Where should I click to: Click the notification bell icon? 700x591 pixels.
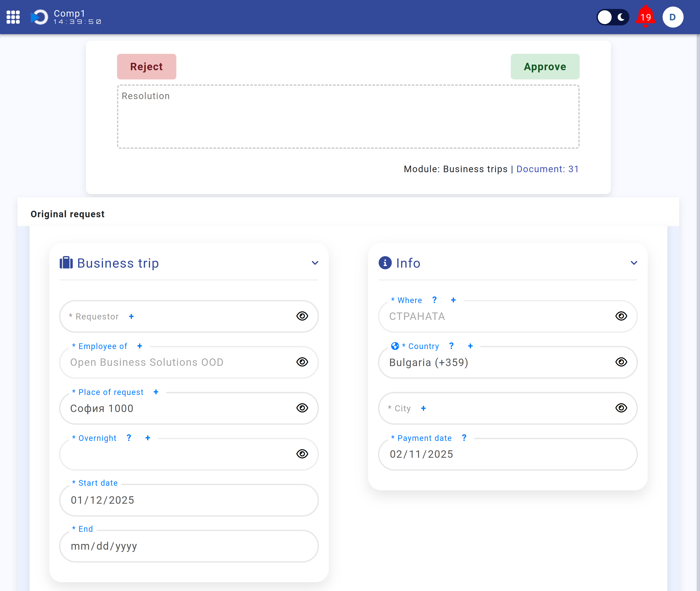(x=646, y=17)
